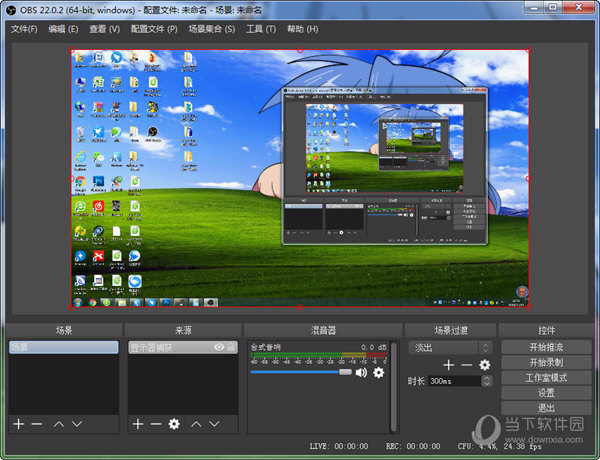
Task: Click the 台式音响 volume slider handle
Action: coord(345,372)
